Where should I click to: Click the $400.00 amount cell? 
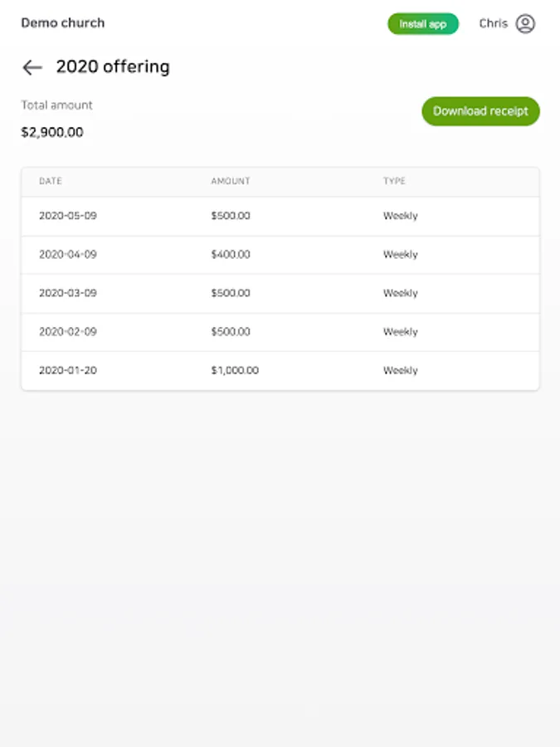(x=231, y=255)
